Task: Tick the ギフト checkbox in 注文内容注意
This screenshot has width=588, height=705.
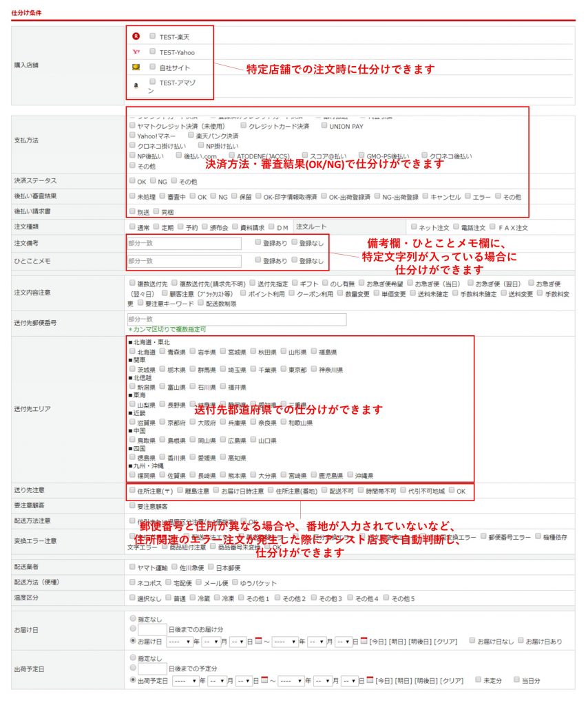Action: pos(295,283)
